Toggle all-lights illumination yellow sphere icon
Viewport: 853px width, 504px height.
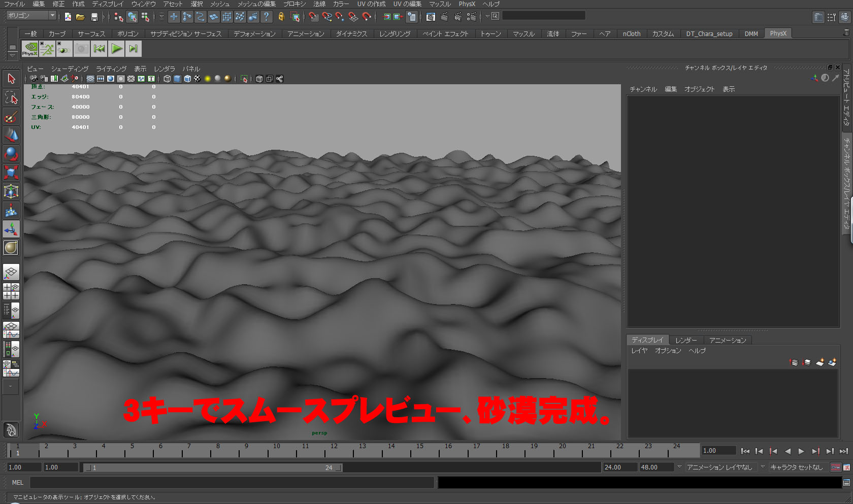pyautogui.click(x=208, y=79)
